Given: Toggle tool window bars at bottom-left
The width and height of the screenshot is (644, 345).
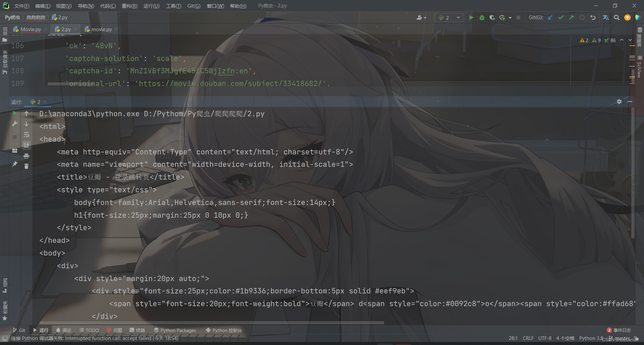Looking at the screenshot, I should point(5,338).
